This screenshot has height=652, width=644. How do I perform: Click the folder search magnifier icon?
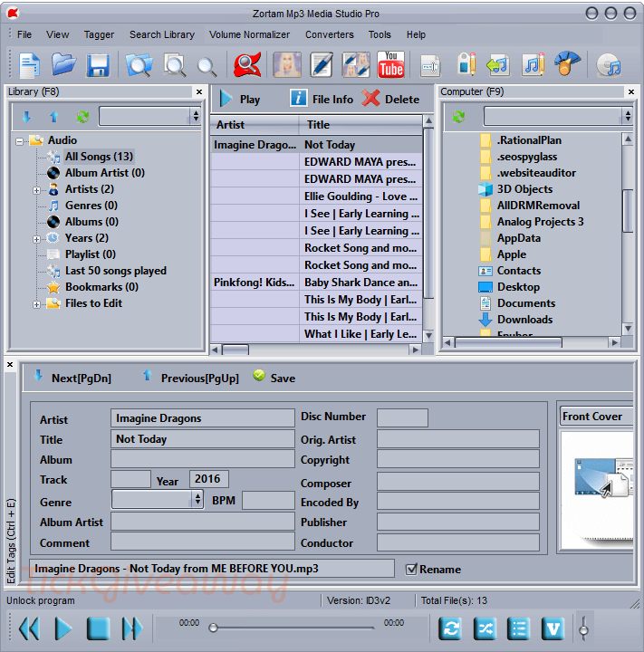tap(139, 65)
